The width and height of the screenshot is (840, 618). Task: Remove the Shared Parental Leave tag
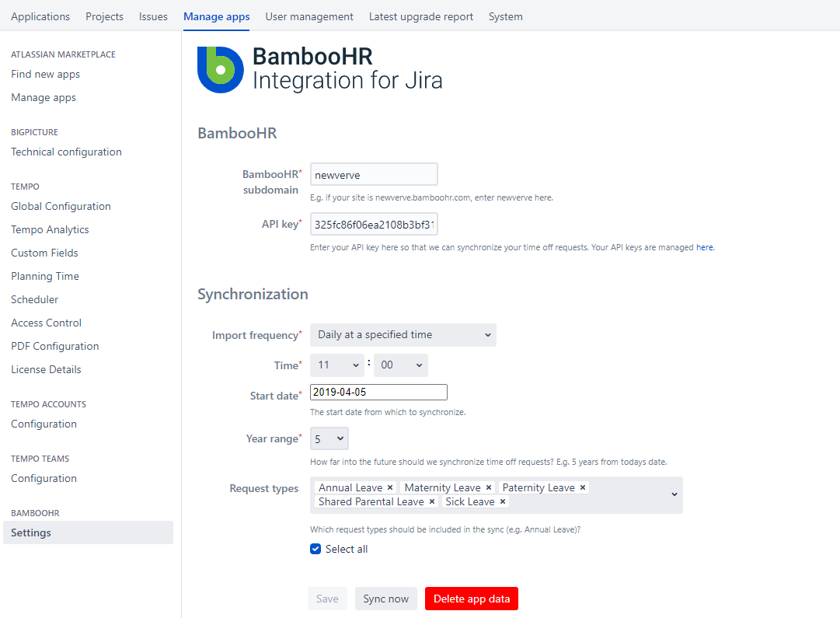click(x=432, y=501)
